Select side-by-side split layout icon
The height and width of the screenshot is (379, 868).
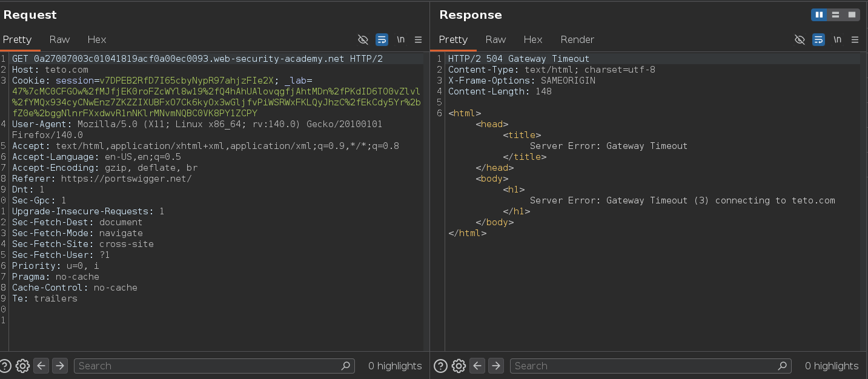820,15
